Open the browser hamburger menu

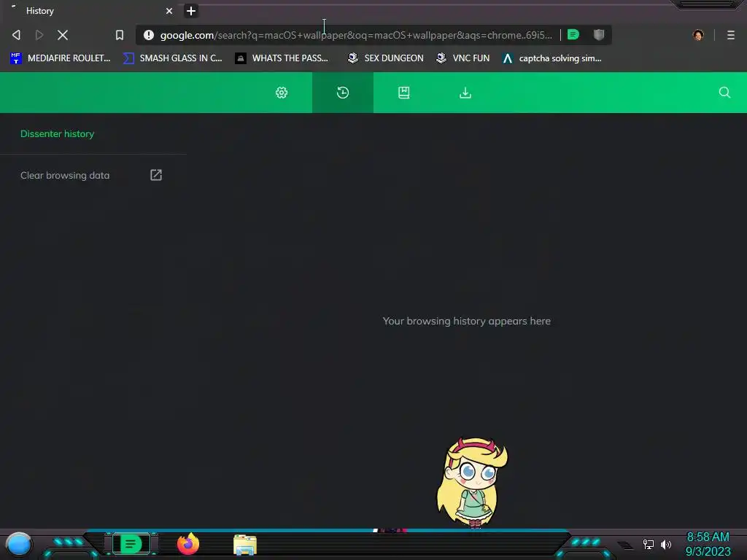[731, 35]
